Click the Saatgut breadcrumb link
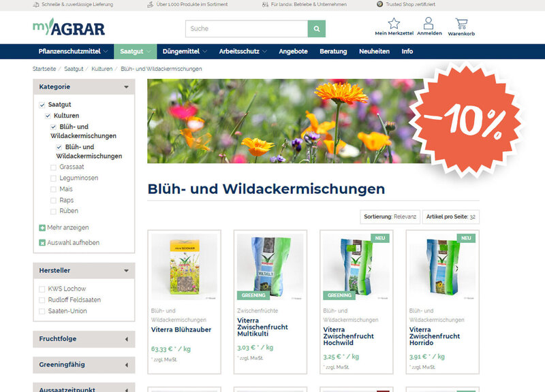 [74, 69]
